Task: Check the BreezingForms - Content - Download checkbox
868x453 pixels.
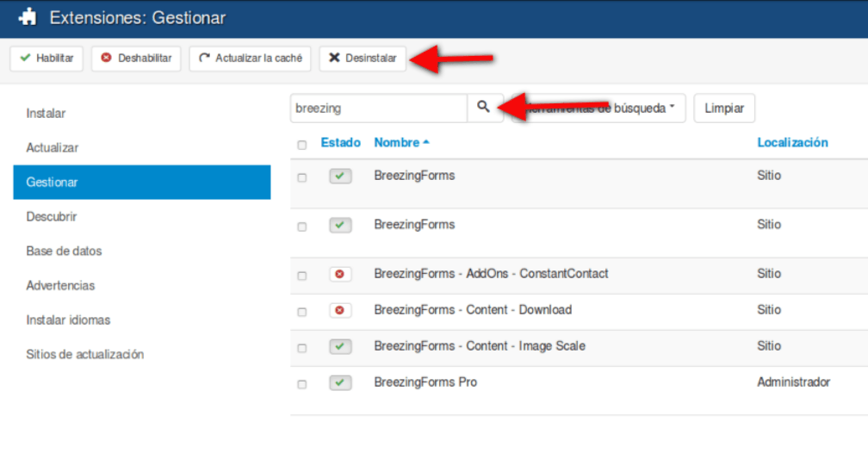Action: coord(301,313)
